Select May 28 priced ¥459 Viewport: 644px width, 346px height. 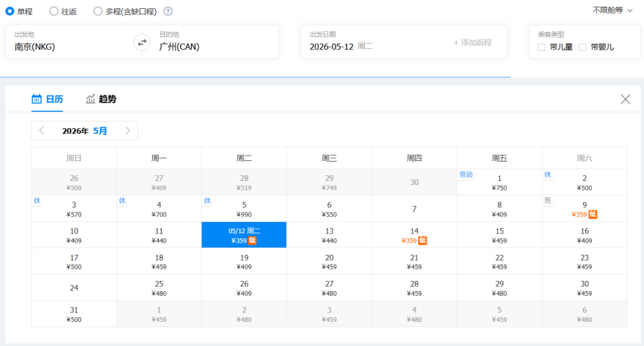pyautogui.click(x=415, y=287)
